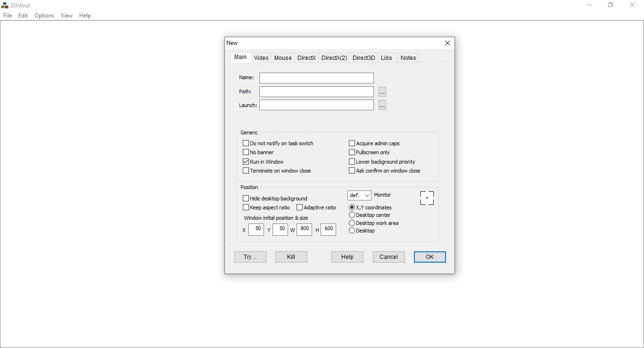
Task: Open the Edit menu
Action: 23,16
